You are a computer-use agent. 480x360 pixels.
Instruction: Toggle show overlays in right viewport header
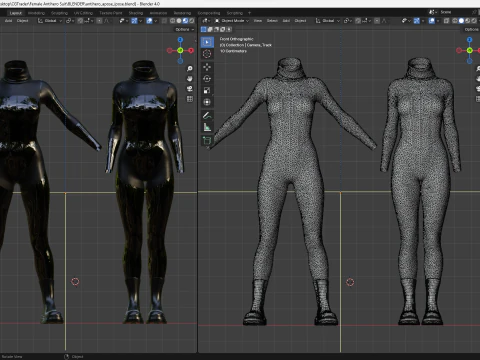[431, 21]
